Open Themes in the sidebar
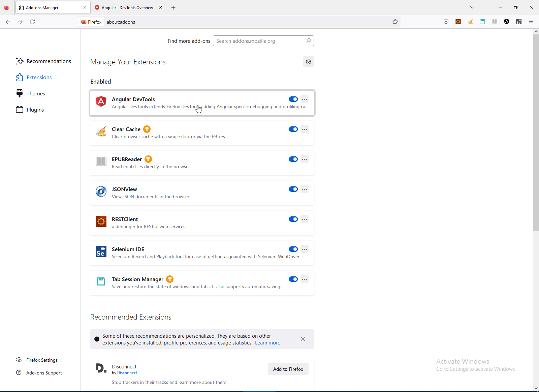 click(36, 94)
